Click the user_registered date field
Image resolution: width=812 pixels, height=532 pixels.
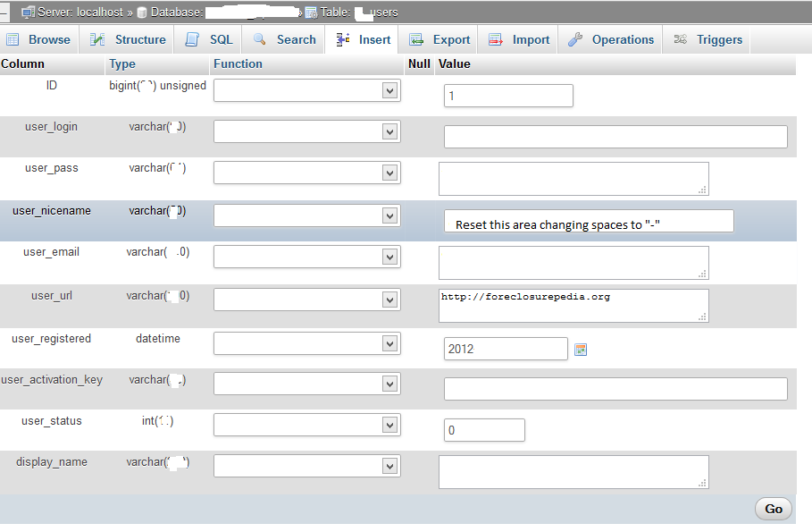tap(506, 349)
